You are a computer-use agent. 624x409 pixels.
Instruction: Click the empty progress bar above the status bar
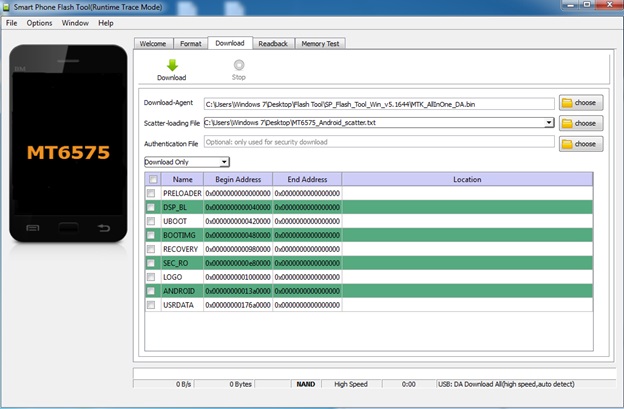click(x=374, y=374)
